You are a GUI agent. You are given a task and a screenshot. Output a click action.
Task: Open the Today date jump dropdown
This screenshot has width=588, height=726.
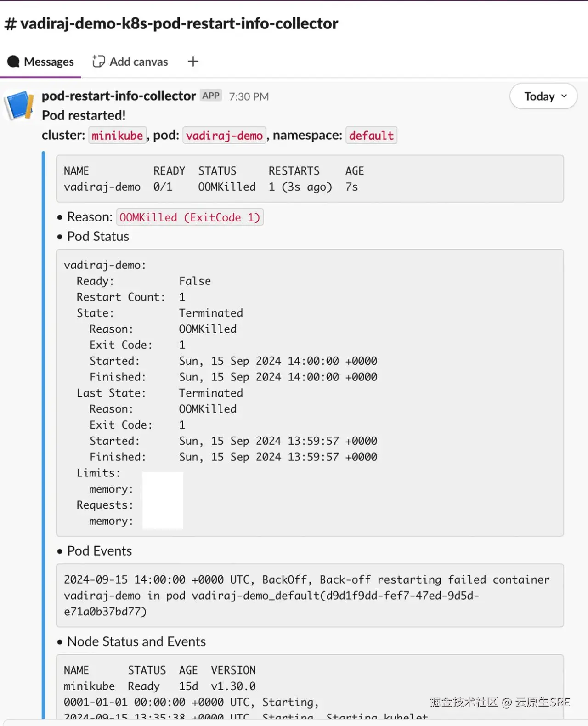543,96
